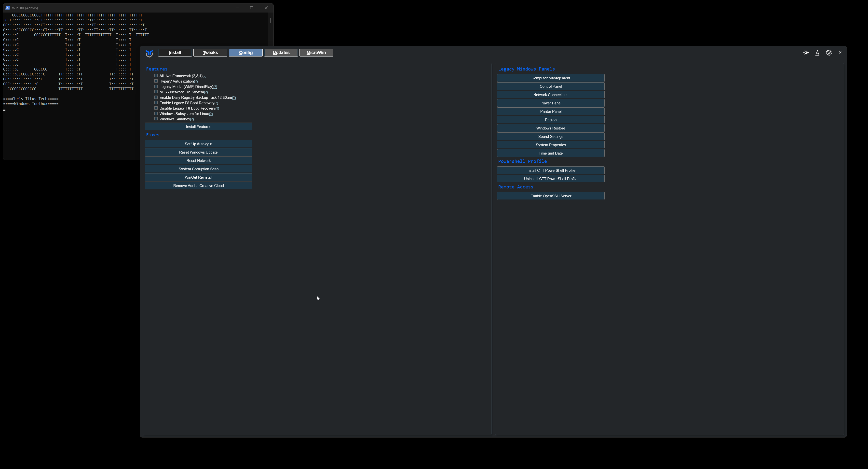Check Windows Subsystem for Linux option
This screenshot has height=469, width=868.
click(x=156, y=114)
